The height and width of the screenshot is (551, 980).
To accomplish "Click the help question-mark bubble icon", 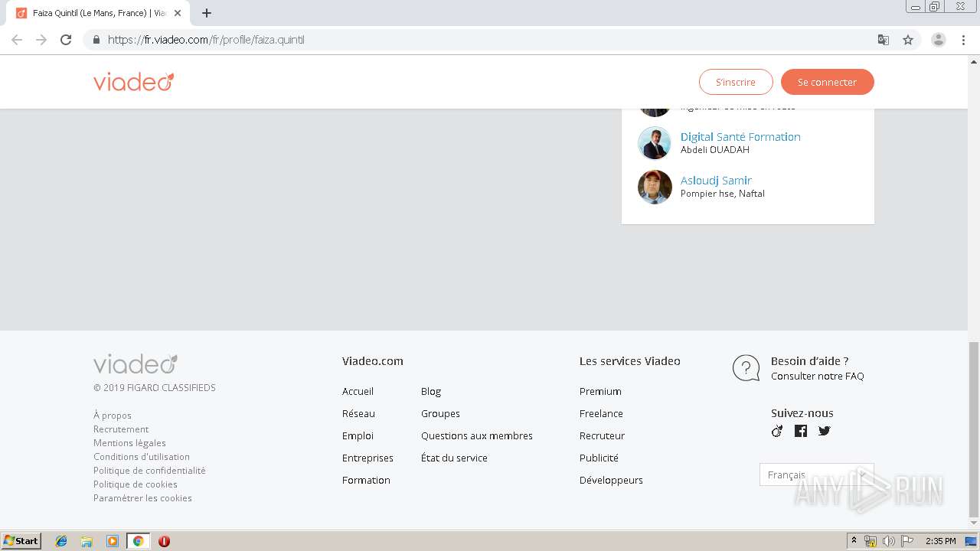I will pyautogui.click(x=746, y=368).
